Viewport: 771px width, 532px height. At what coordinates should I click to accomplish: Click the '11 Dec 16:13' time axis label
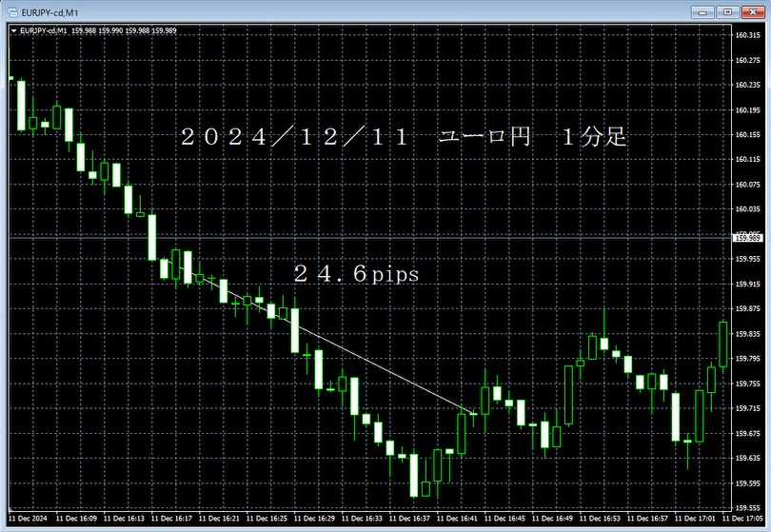pos(124,519)
